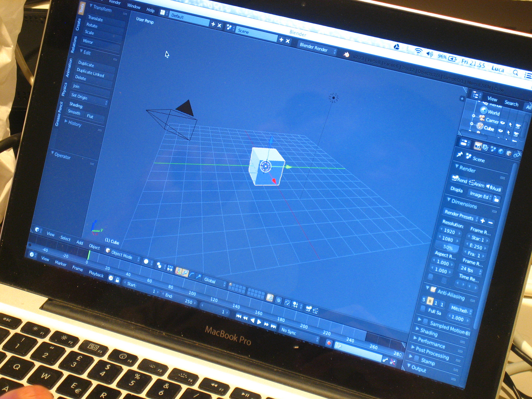Open the Render Layers properties tab
The width and height of the screenshot is (532, 399).
tap(485, 148)
